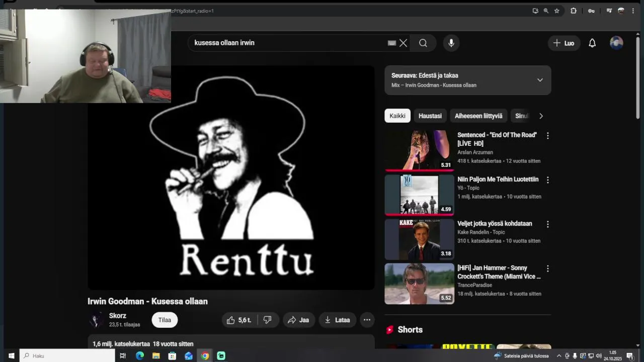Open options for Niin Paljon Me Teihin Luotettiin

coord(547,180)
